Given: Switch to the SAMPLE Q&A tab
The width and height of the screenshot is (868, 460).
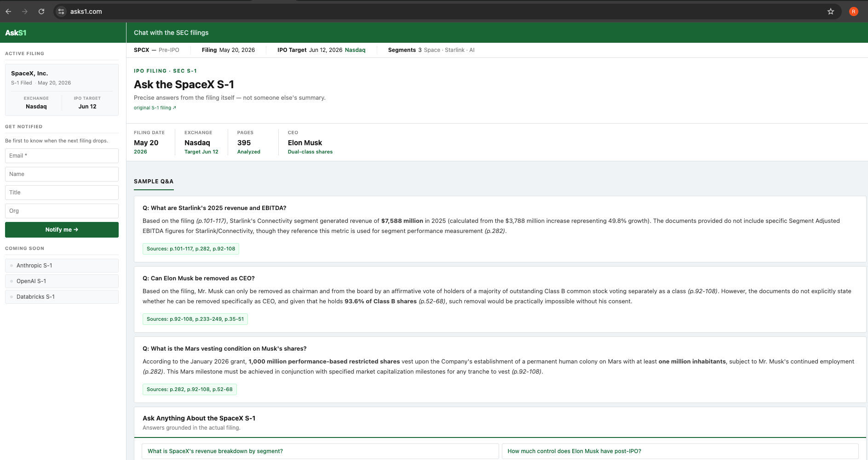Looking at the screenshot, I should coord(154,182).
